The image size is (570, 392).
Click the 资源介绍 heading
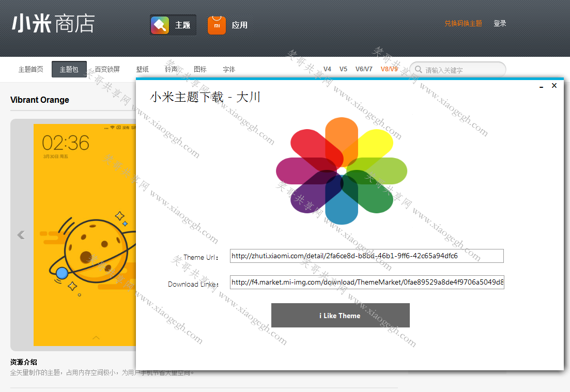(x=24, y=362)
